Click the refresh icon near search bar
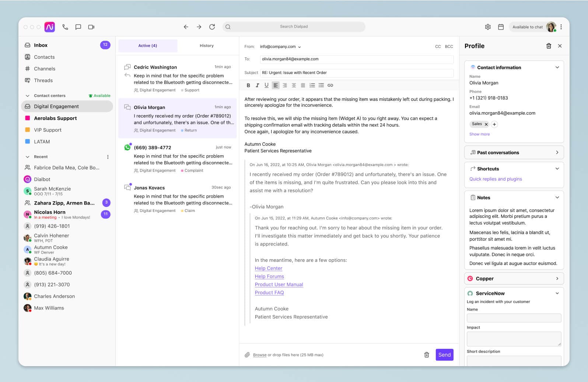This screenshot has width=588, height=382. (x=212, y=27)
